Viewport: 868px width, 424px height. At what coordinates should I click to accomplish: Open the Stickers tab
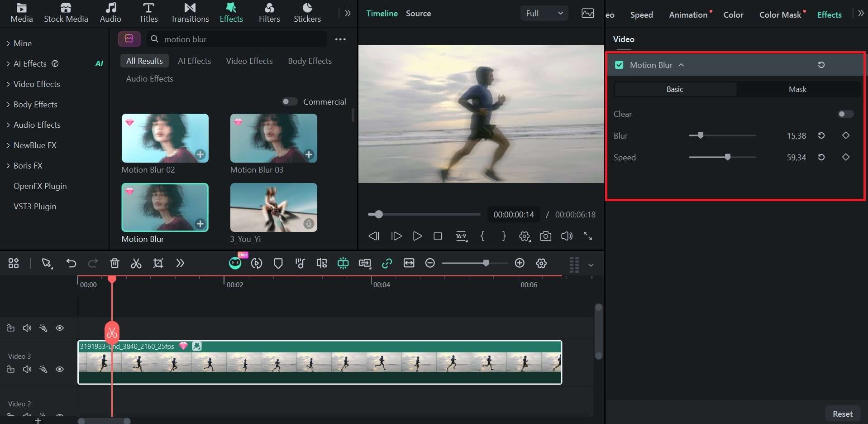307,13
